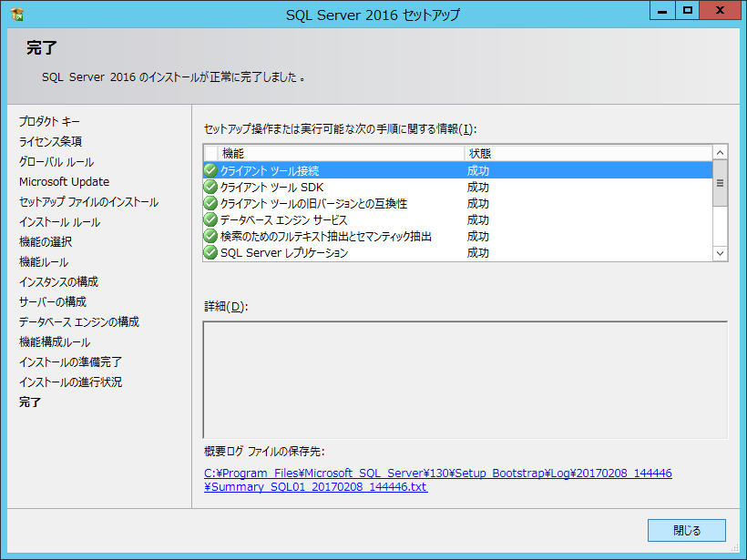This screenshot has width=747, height=560.
Task: Select the Microsoft Update sidebar step
Action: pyautogui.click(x=64, y=181)
